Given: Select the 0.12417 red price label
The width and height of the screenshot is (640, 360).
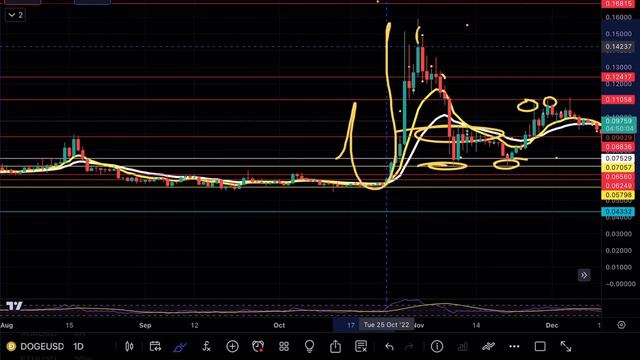Looking at the screenshot, I should pos(618,77).
